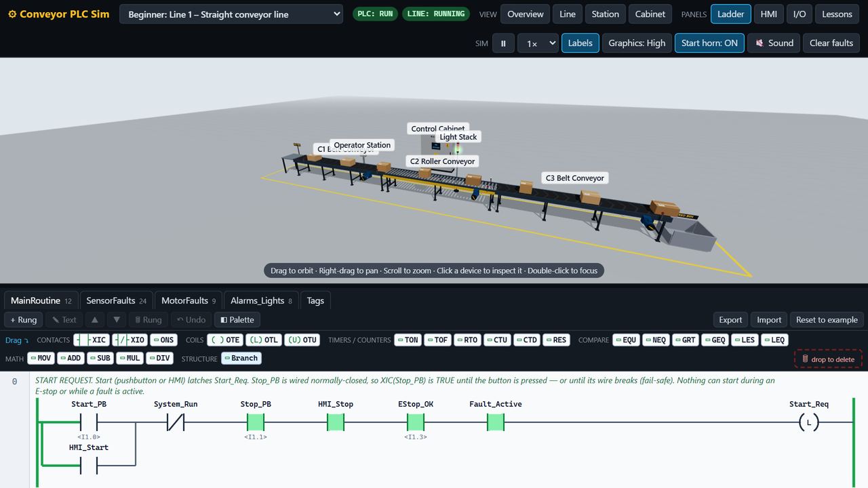
Task: Pick the XIC contact from the palette
Action: pos(92,340)
